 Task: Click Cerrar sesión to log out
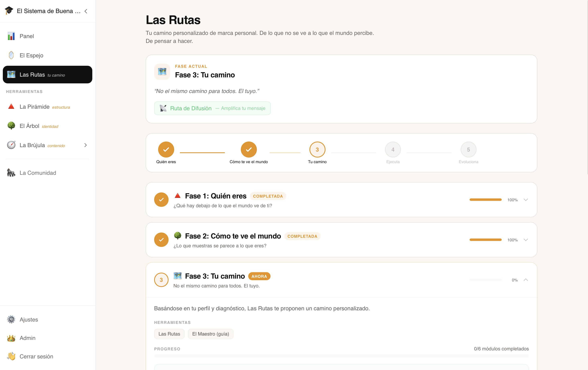(48, 356)
